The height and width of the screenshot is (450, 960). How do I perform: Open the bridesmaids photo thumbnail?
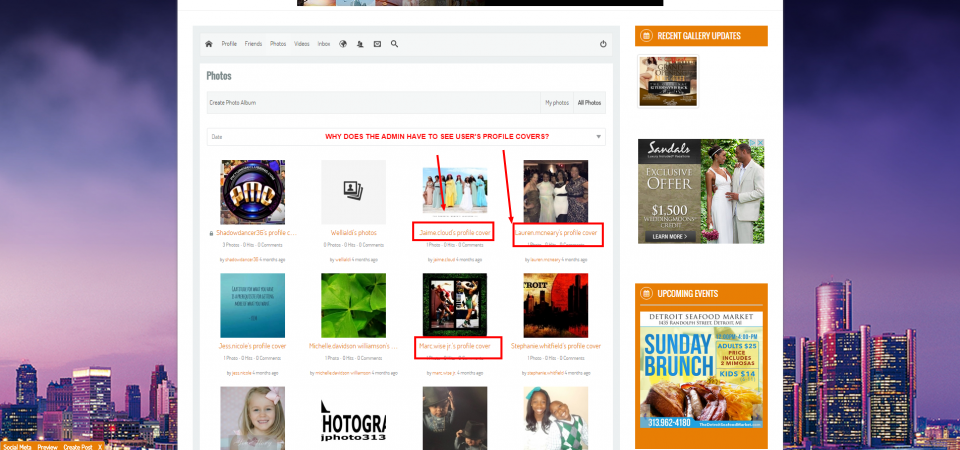click(455, 191)
